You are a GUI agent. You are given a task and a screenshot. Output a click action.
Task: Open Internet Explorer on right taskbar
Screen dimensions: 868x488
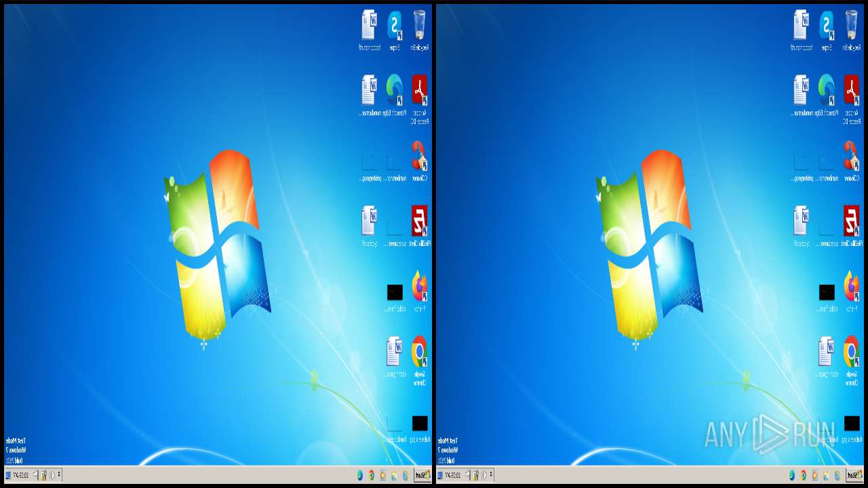pos(837,476)
